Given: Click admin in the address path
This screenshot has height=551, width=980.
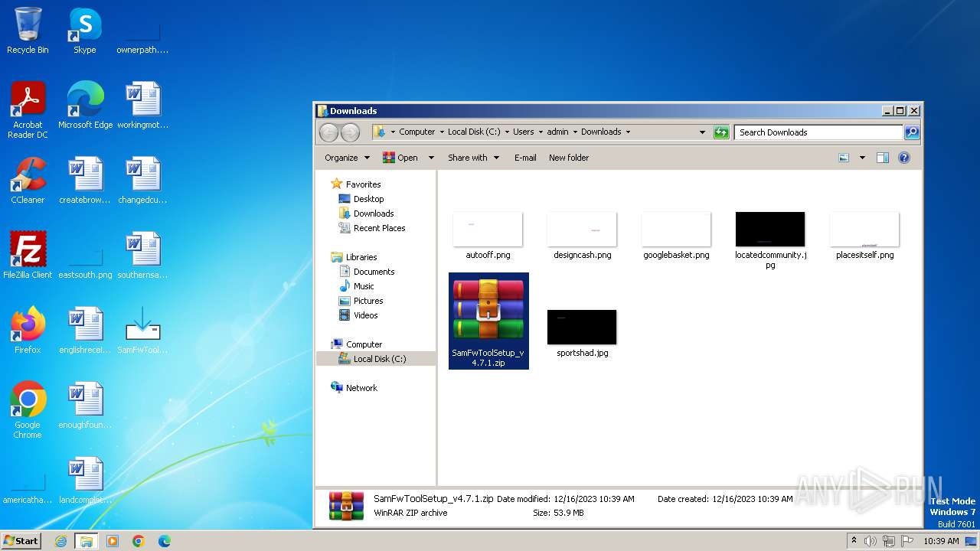Looking at the screenshot, I should tap(557, 132).
